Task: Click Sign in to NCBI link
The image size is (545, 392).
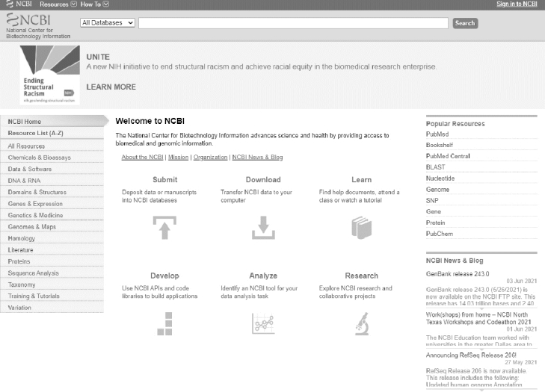Action: [517, 4]
